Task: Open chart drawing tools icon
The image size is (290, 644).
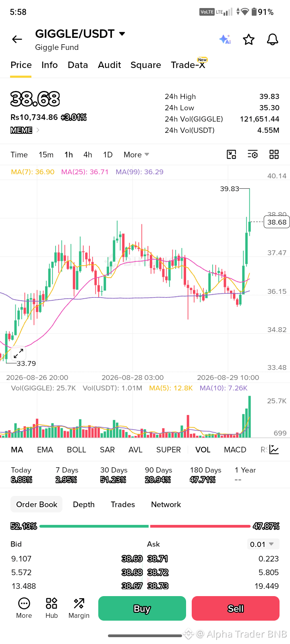Action: (232, 155)
